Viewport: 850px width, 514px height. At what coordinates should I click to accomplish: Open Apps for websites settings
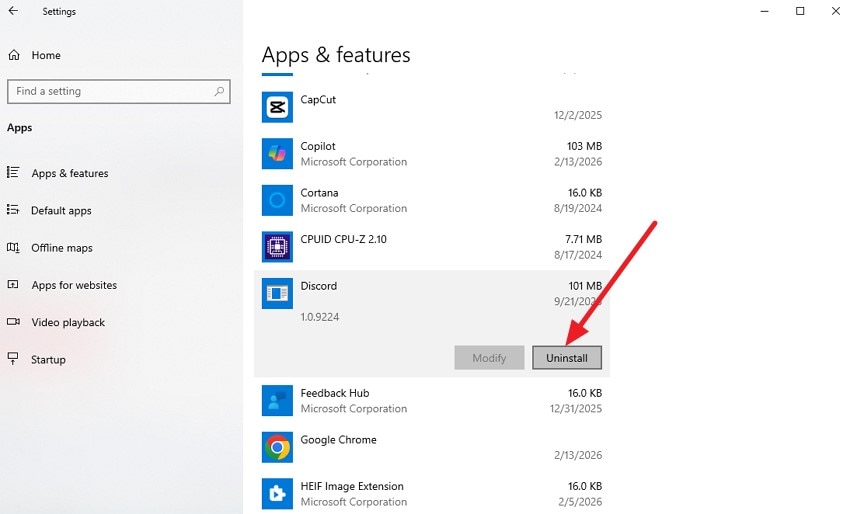74,285
